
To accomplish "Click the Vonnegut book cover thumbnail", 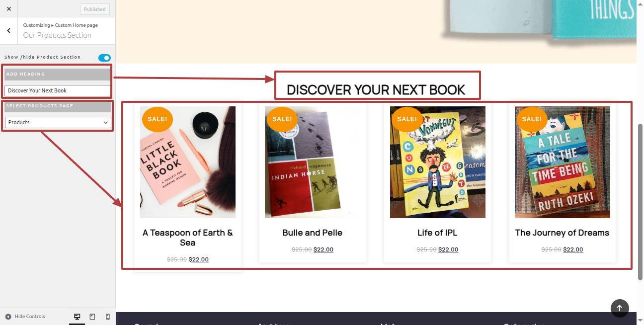I will 438,162.
